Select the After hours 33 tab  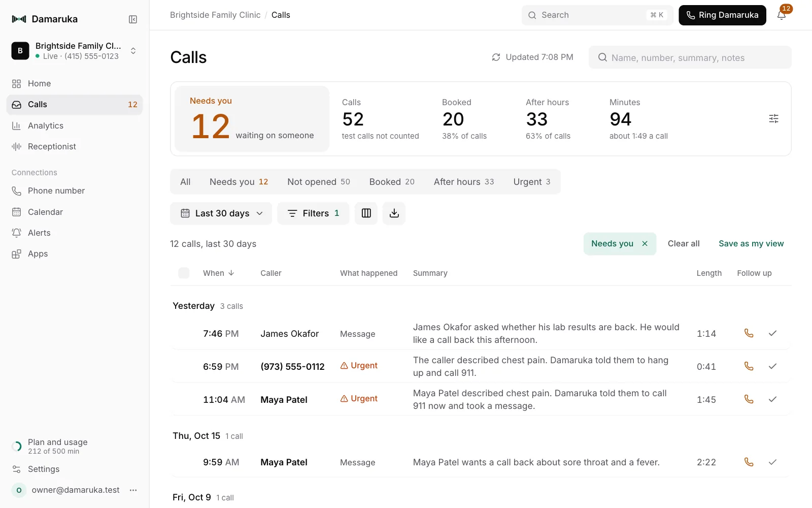[464, 182]
